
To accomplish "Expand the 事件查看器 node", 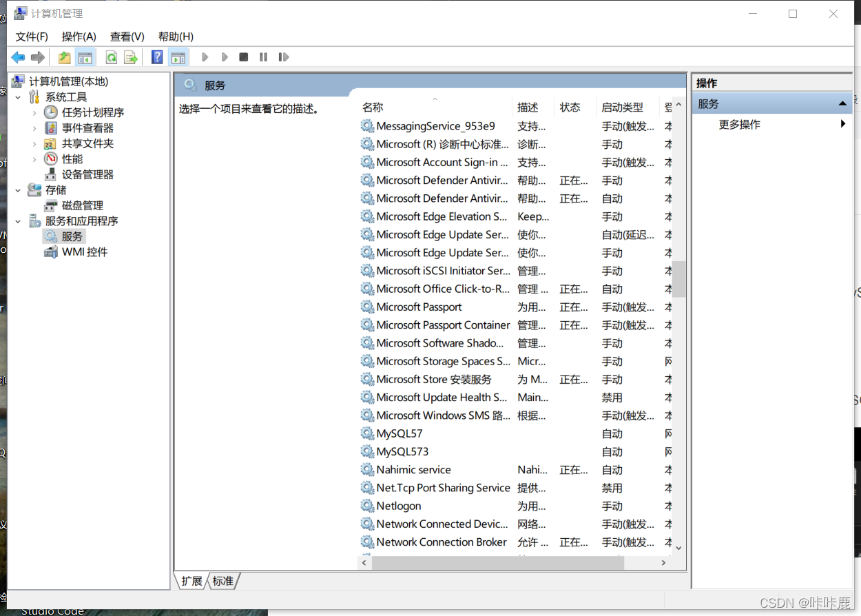I will click(34, 128).
